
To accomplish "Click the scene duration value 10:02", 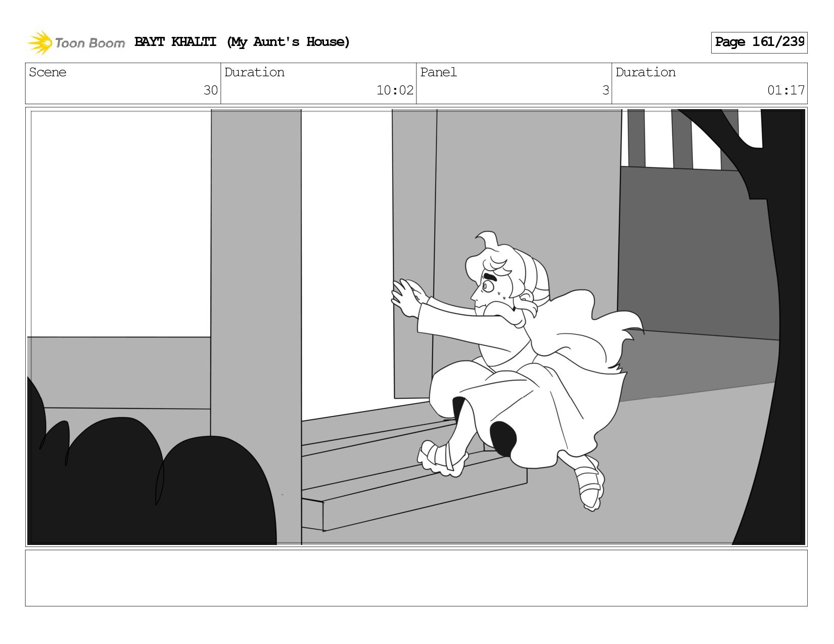I will (x=395, y=90).
